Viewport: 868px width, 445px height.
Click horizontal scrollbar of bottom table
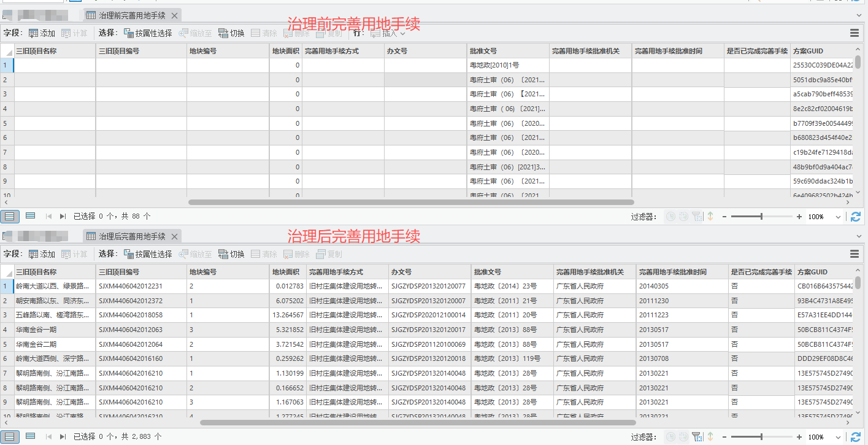click(418, 422)
